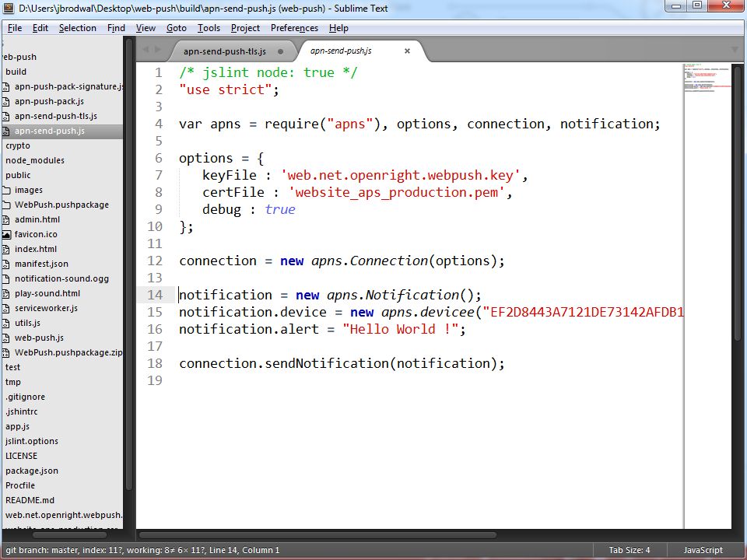The image size is (747, 560).
Task: Open .gitignore from the sidebar
Action: pos(25,397)
